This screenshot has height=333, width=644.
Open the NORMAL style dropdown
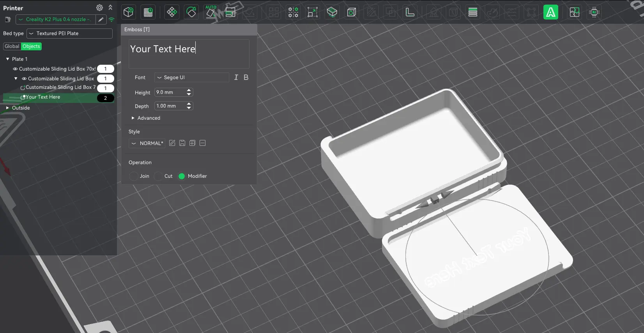(147, 143)
